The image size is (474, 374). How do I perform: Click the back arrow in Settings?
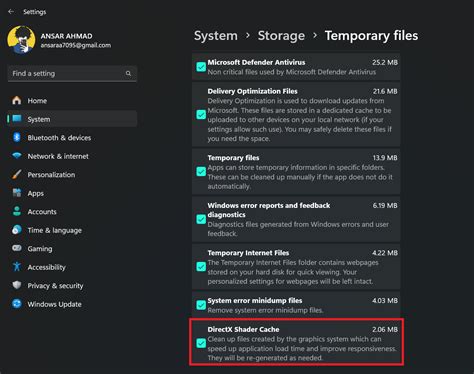point(11,12)
